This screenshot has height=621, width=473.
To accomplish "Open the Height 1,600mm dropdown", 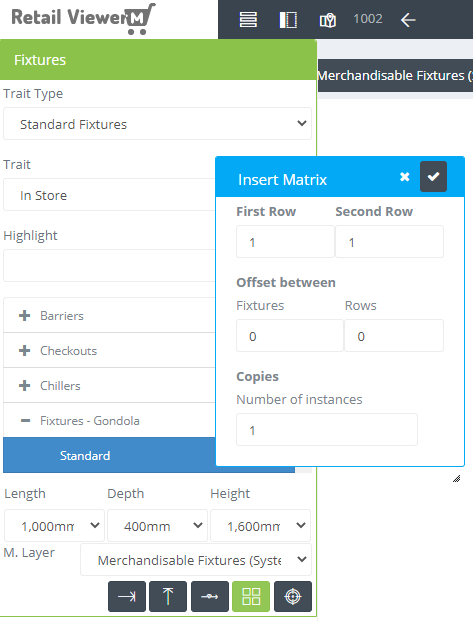I will point(260,526).
